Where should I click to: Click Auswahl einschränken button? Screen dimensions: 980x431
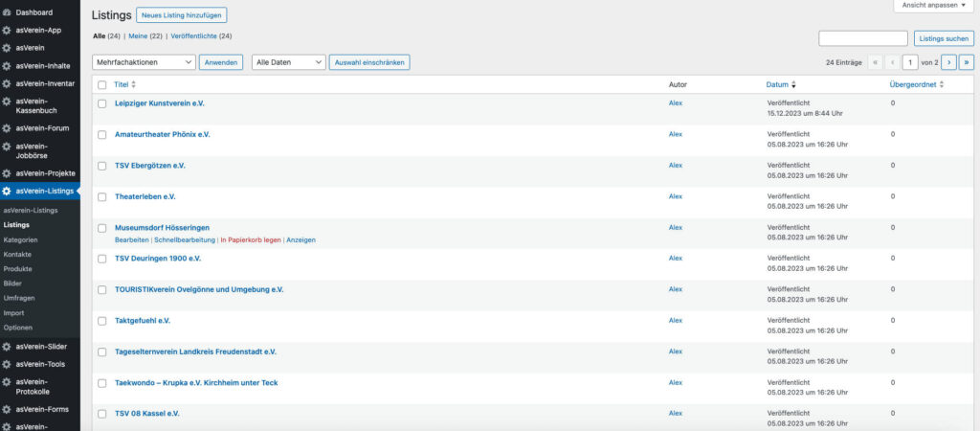pos(369,62)
